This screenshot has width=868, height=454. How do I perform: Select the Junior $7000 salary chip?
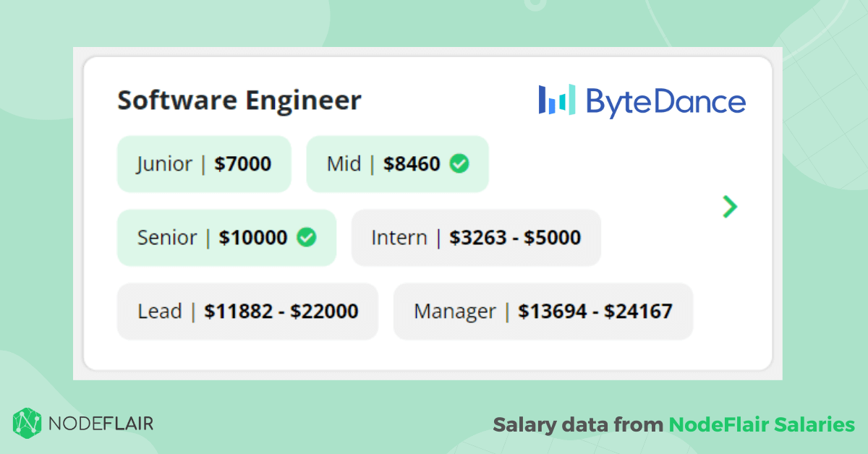(x=204, y=164)
